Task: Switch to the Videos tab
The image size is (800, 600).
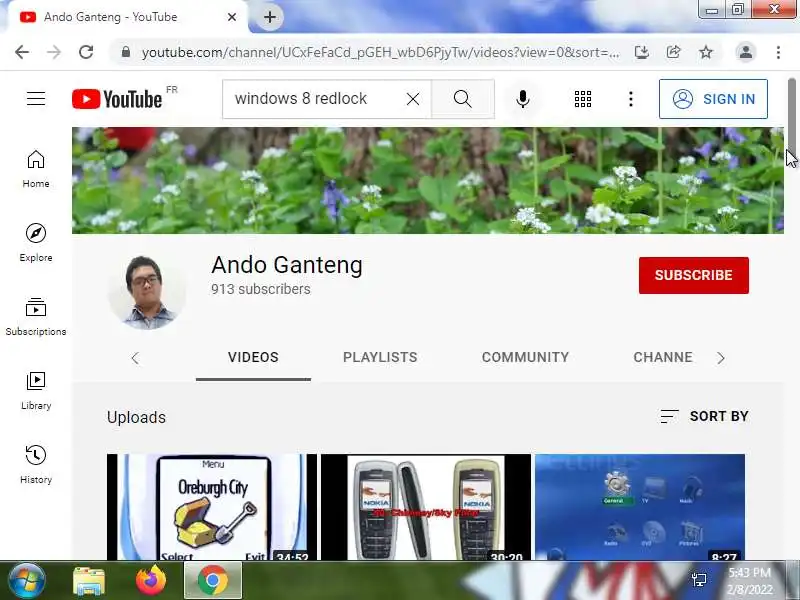Action: pos(253,358)
